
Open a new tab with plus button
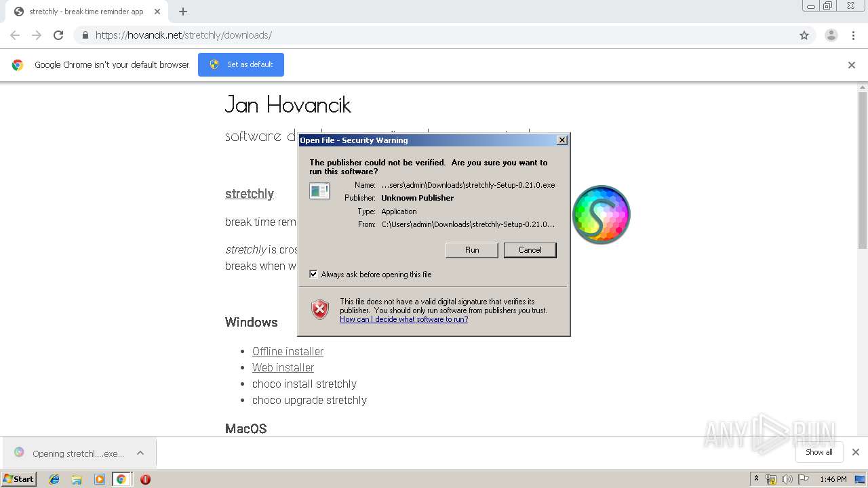(x=183, y=12)
